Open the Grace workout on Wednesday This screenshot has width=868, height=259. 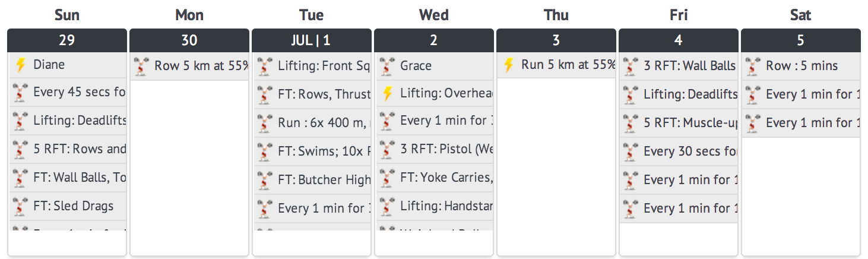coord(416,65)
